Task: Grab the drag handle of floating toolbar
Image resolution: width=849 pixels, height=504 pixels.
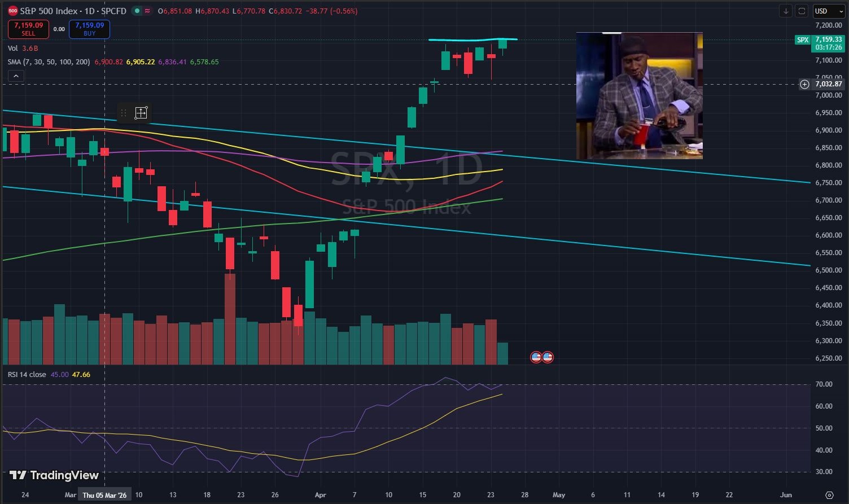Action: tap(123, 113)
